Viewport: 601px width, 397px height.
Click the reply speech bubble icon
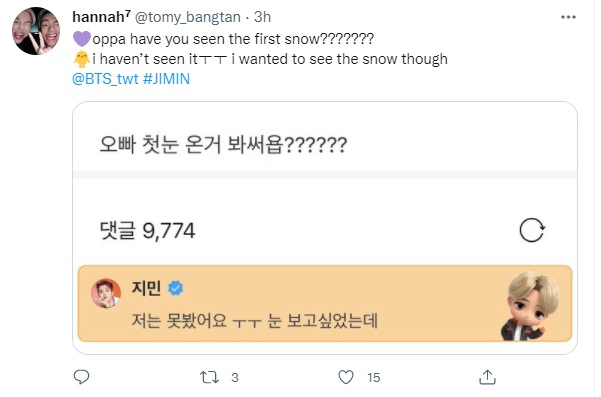[x=81, y=377]
